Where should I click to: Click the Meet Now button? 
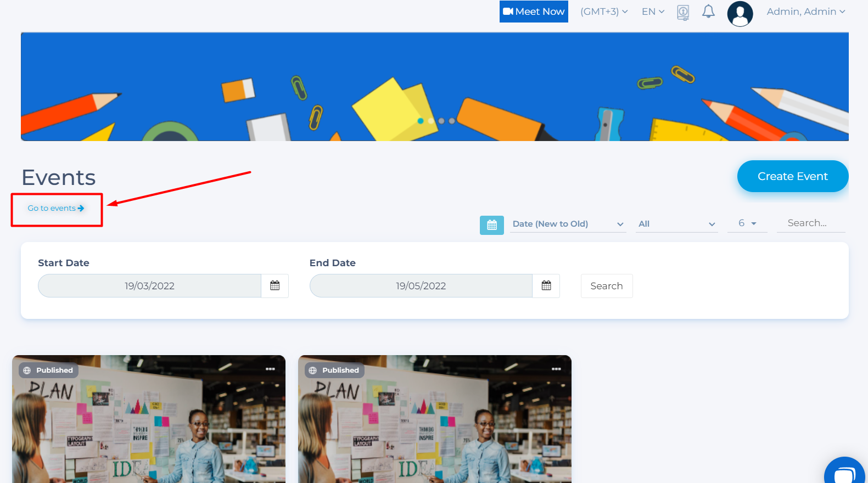click(534, 12)
